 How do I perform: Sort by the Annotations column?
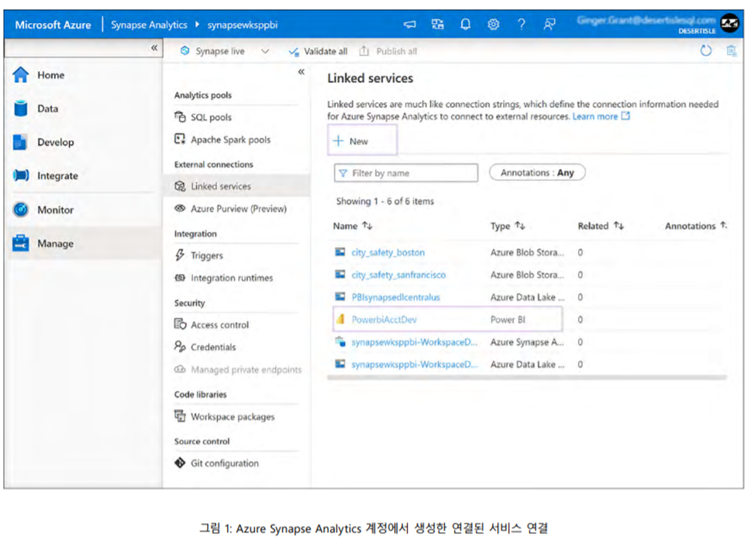pyautogui.click(x=695, y=226)
